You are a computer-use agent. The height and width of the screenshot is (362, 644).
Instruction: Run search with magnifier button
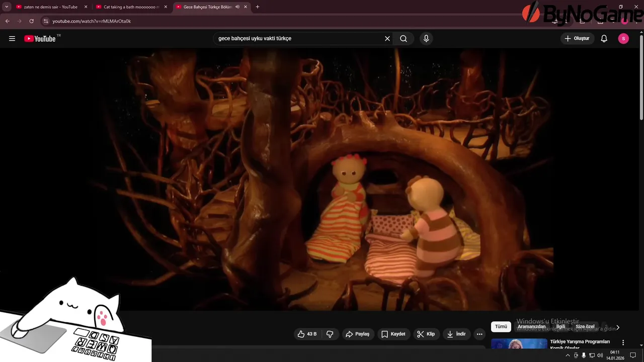click(x=404, y=39)
